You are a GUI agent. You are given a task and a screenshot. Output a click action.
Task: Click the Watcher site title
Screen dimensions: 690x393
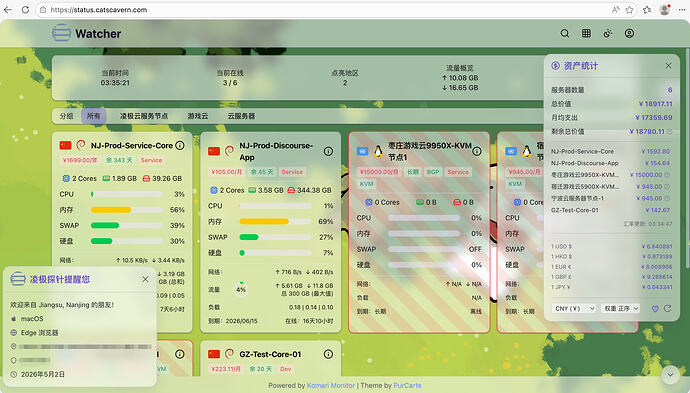pyautogui.click(x=98, y=33)
